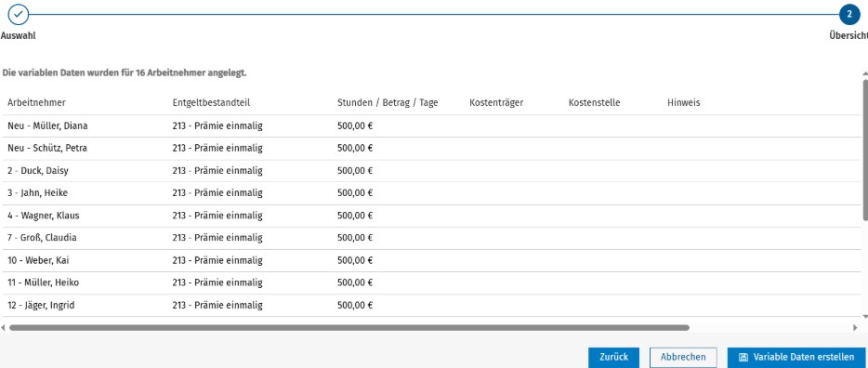The height and width of the screenshot is (368, 868).
Task: Click the Kostenstelle column header
Action: pyautogui.click(x=594, y=103)
